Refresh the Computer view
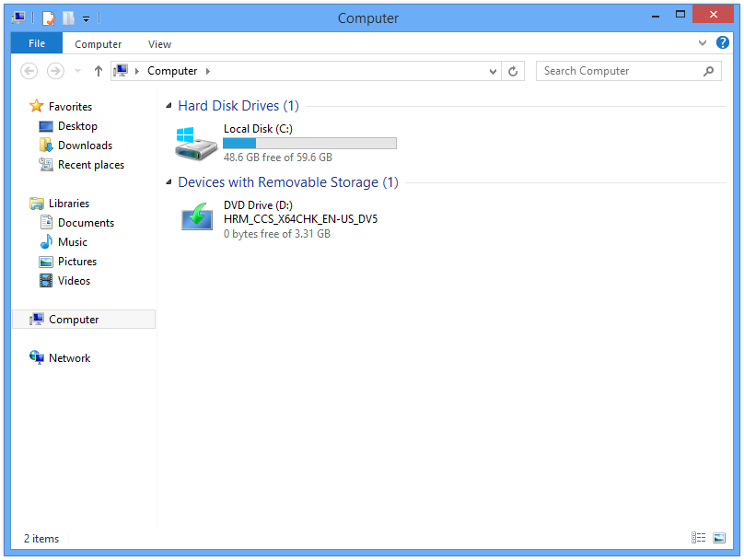This screenshot has width=744, height=560. [x=513, y=71]
